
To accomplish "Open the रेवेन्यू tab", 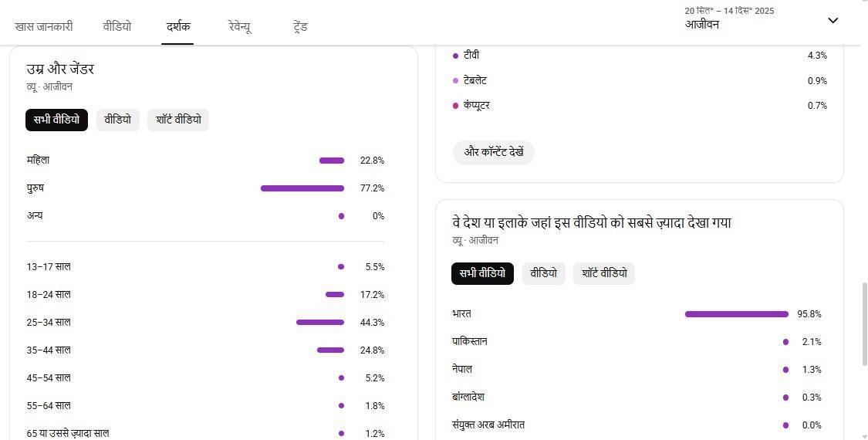I will (240, 26).
